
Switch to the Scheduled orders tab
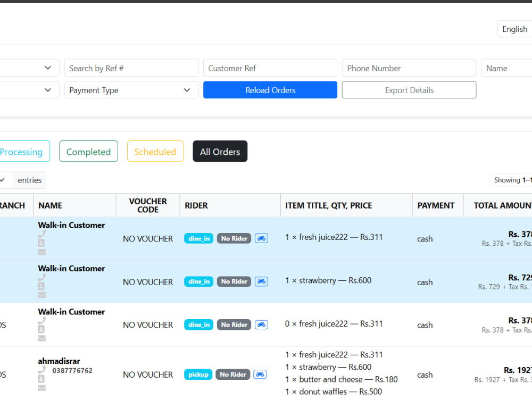tap(155, 151)
